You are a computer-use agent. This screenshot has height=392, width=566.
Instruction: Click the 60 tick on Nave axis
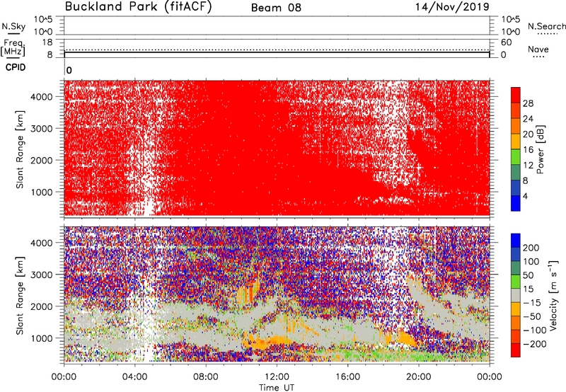click(x=506, y=42)
